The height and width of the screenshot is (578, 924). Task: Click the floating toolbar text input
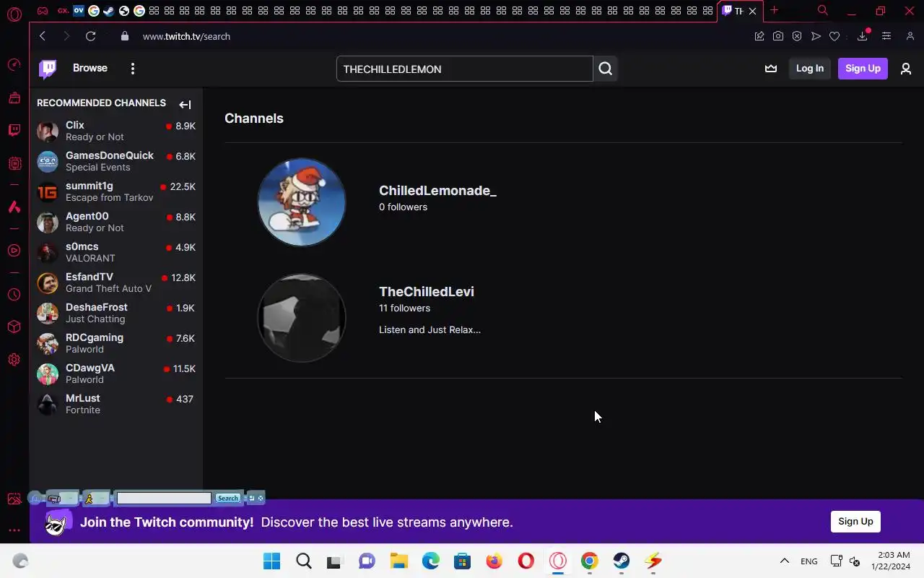click(164, 498)
